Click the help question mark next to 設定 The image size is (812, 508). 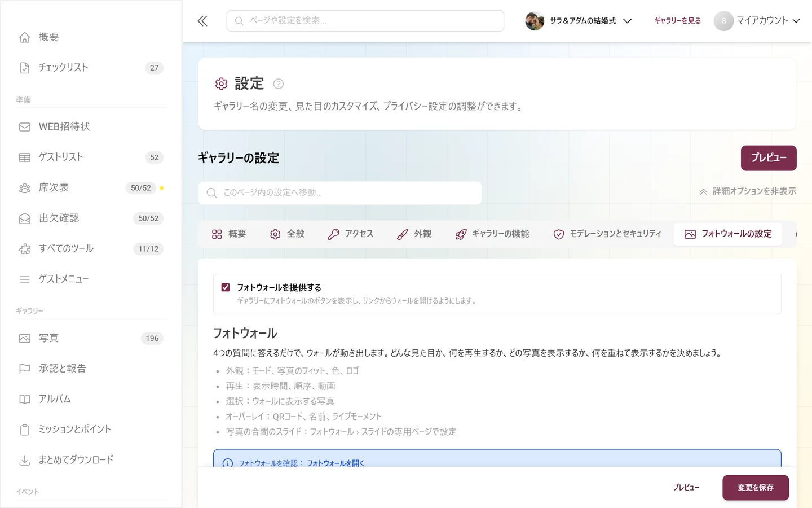279,84
